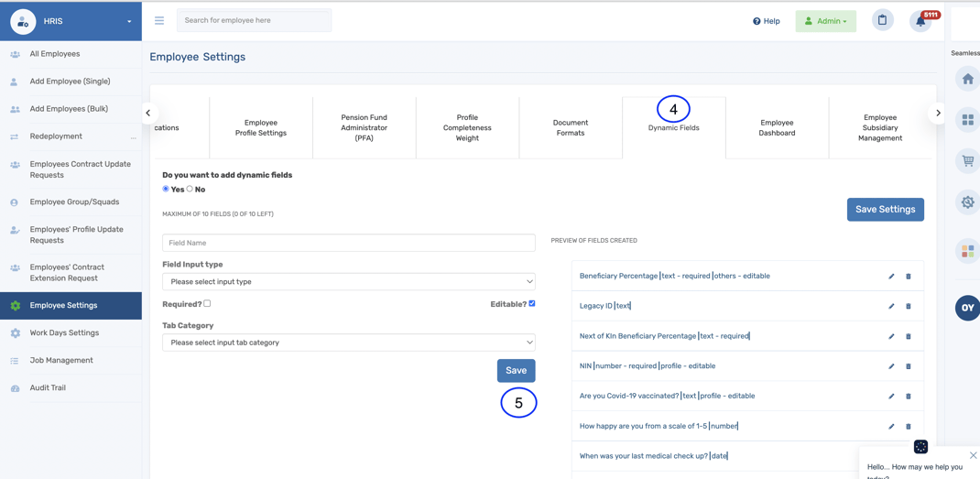
Task: Open Profile Completeness Weight tab
Action: pos(467,128)
